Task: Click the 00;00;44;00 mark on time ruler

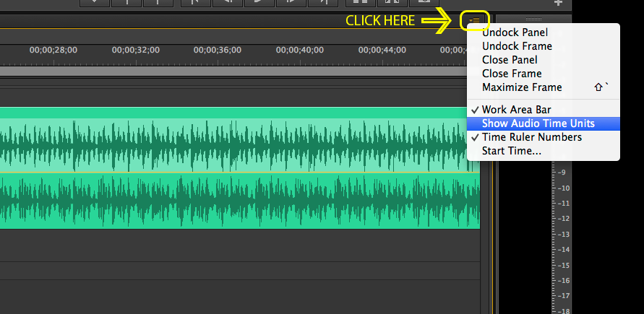Action: click(382, 50)
